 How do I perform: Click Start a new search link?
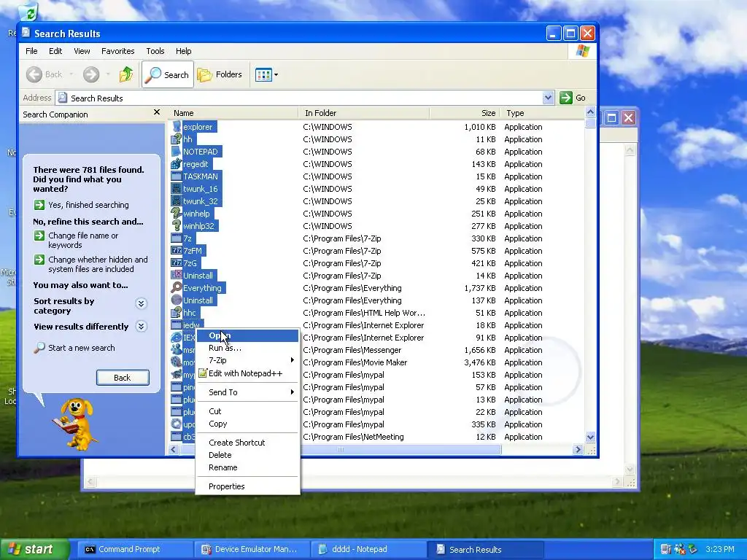tap(81, 348)
